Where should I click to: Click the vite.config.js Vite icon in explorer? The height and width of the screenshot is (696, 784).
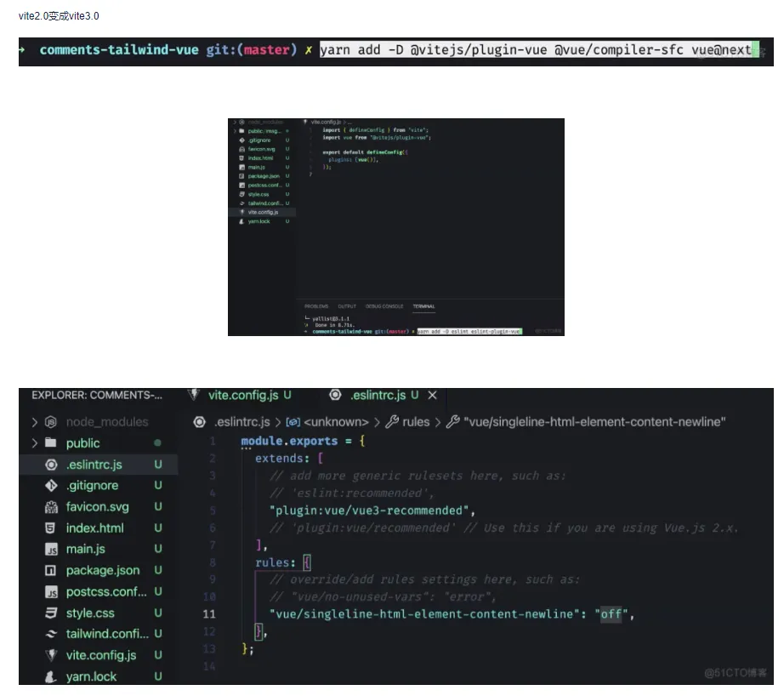[x=51, y=655]
